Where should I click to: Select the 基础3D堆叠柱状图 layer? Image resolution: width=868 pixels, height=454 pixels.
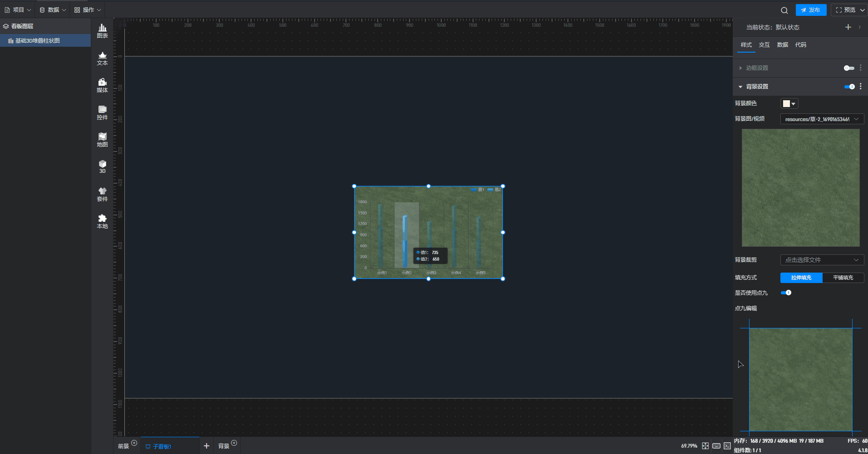pyautogui.click(x=38, y=41)
